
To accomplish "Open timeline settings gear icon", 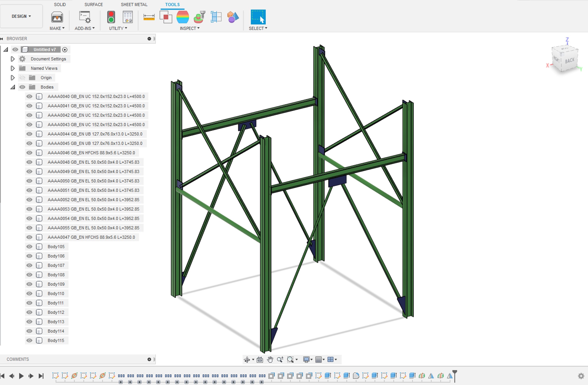I will (581, 376).
